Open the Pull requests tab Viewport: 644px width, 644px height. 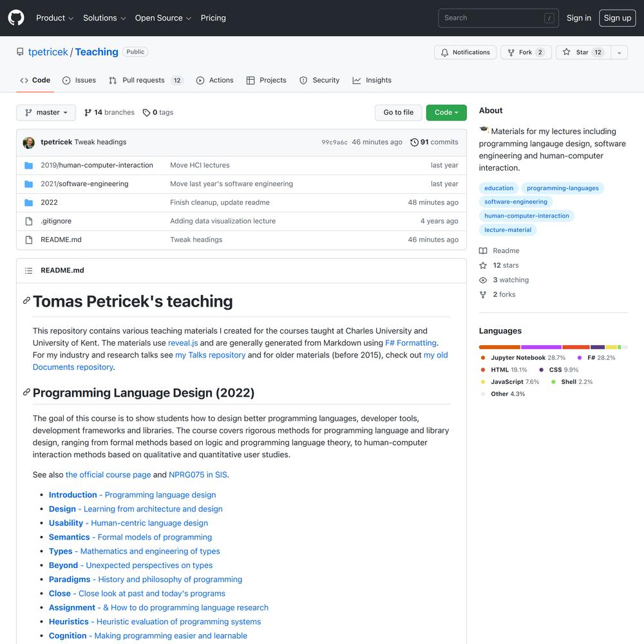pos(146,80)
